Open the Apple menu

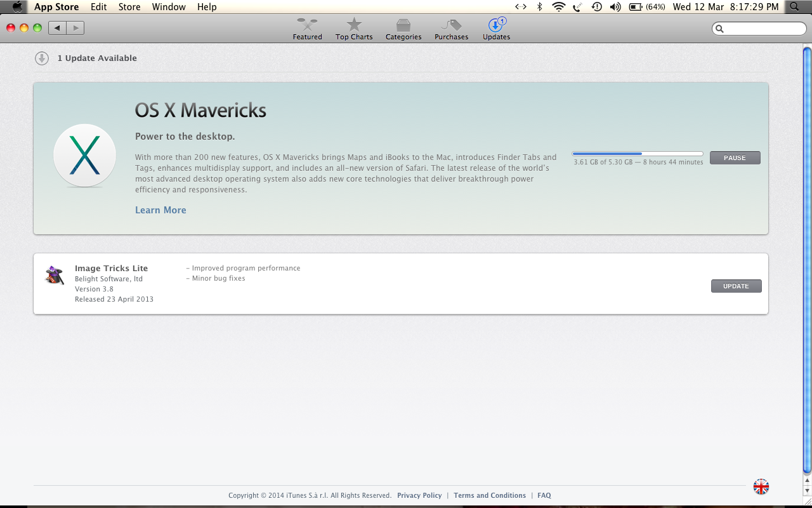click(18, 7)
